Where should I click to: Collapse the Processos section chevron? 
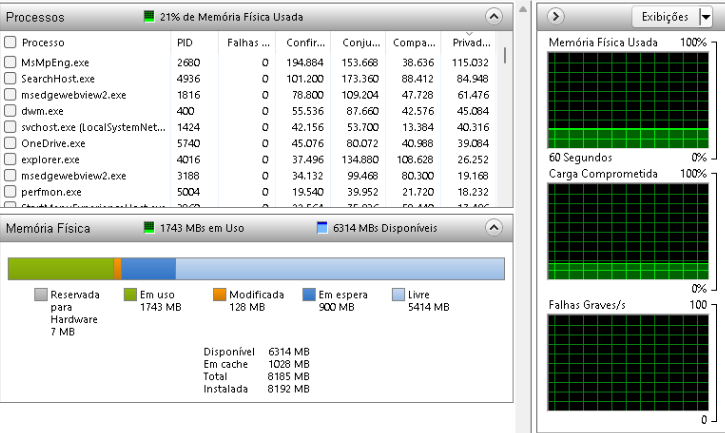[492, 17]
